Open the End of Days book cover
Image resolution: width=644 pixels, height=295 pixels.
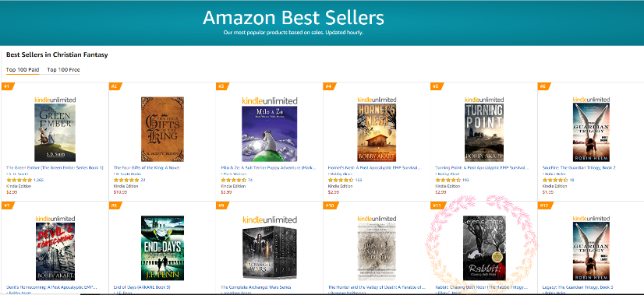tap(162, 248)
